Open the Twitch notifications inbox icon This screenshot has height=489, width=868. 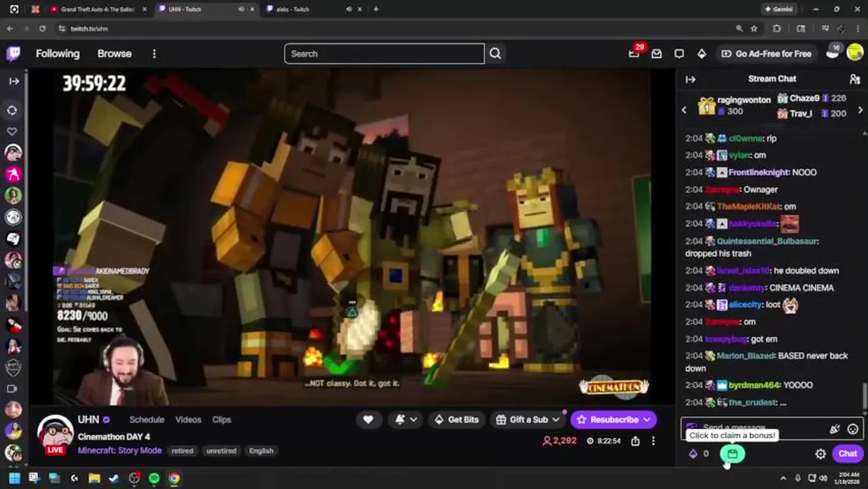(657, 54)
